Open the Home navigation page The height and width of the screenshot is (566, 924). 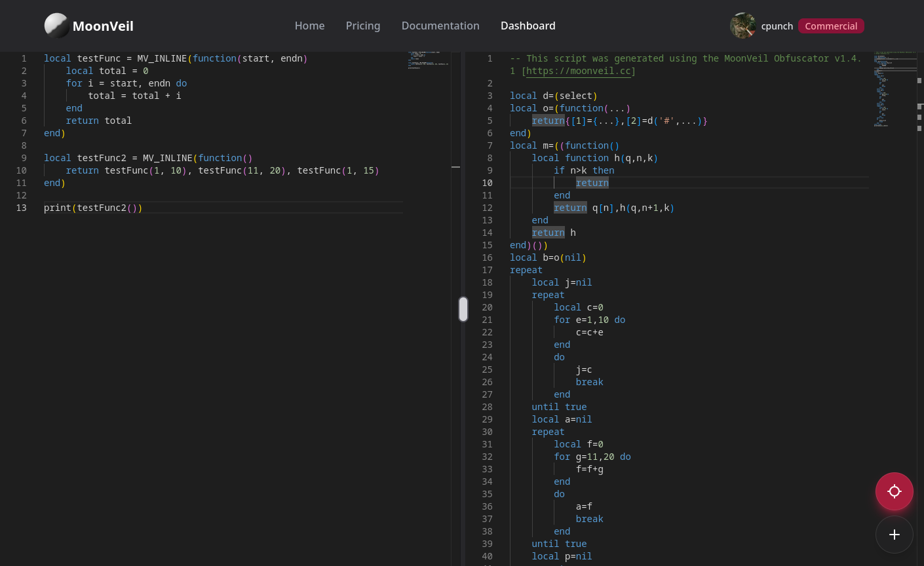[309, 26]
